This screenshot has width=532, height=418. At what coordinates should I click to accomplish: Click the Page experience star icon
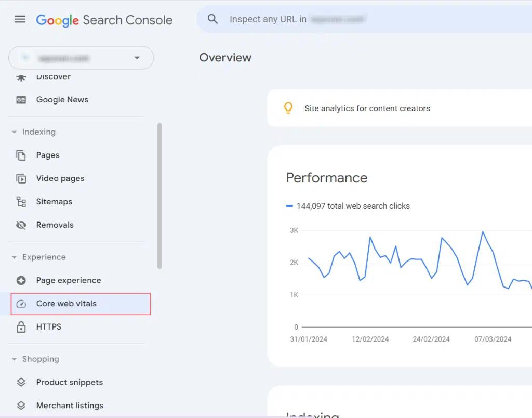point(21,280)
